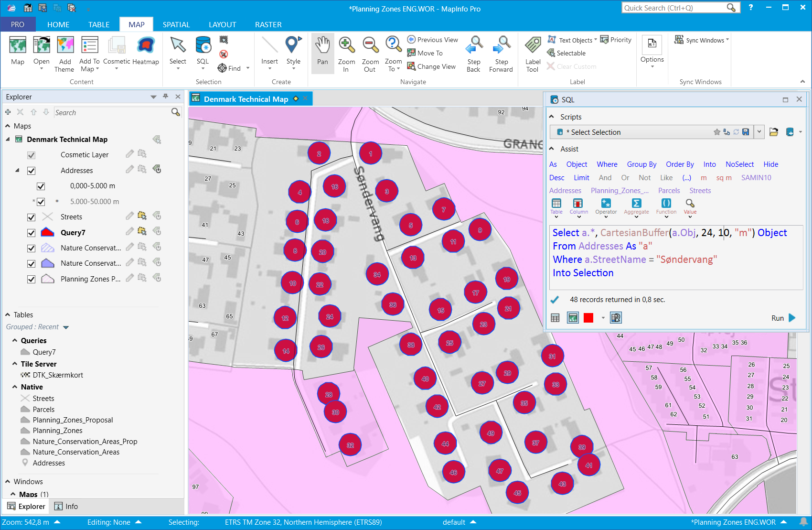Open the TABLE ribbon tab

coord(99,24)
